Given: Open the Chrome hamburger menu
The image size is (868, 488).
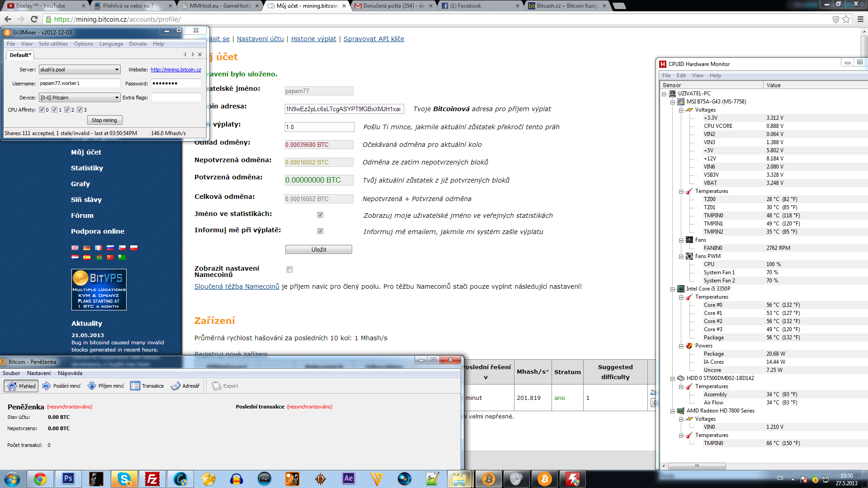Looking at the screenshot, I should [x=860, y=19].
